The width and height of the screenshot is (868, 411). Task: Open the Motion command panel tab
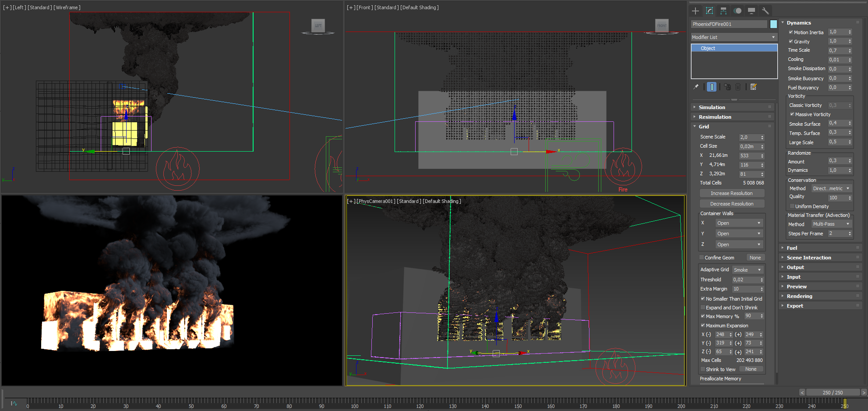click(x=738, y=11)
